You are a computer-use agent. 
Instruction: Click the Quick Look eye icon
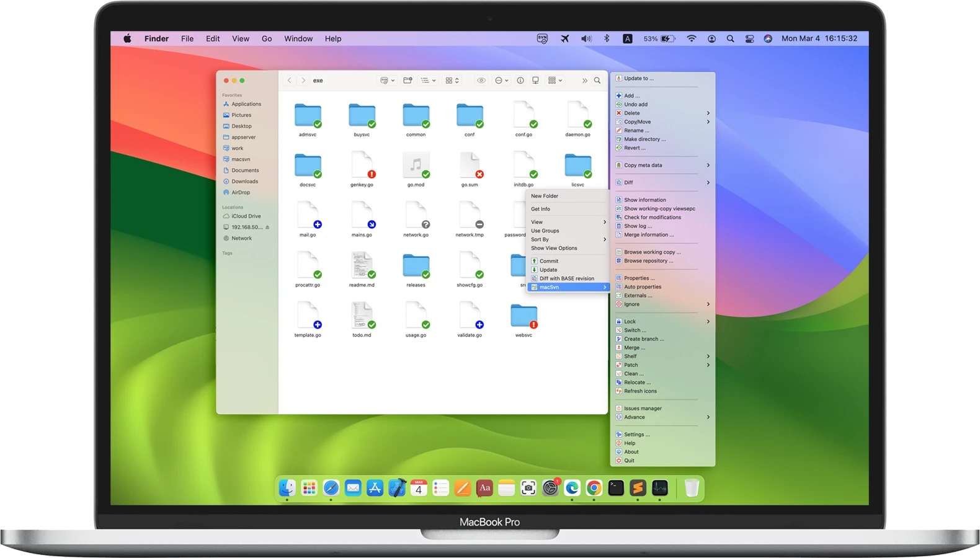(x=481, y=81)
